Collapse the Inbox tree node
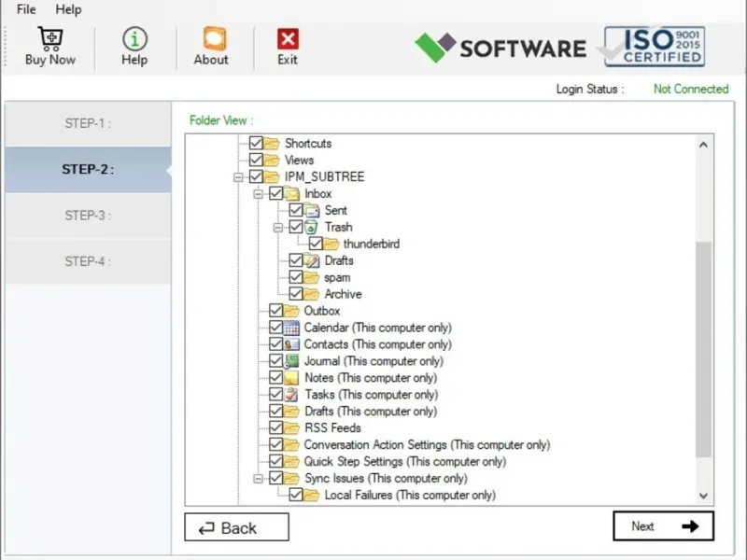This screenshot has height=560, width=747. point(259,194)
